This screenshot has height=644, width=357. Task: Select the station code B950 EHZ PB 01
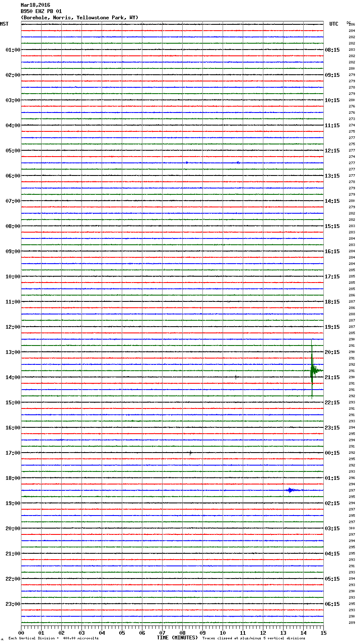coord(41,11)
